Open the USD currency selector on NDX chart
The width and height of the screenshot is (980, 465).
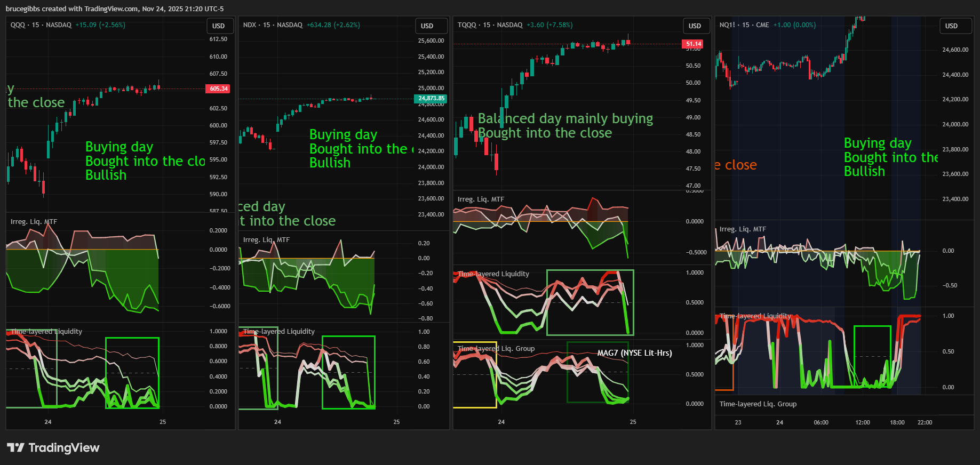(x=427, y=26)
